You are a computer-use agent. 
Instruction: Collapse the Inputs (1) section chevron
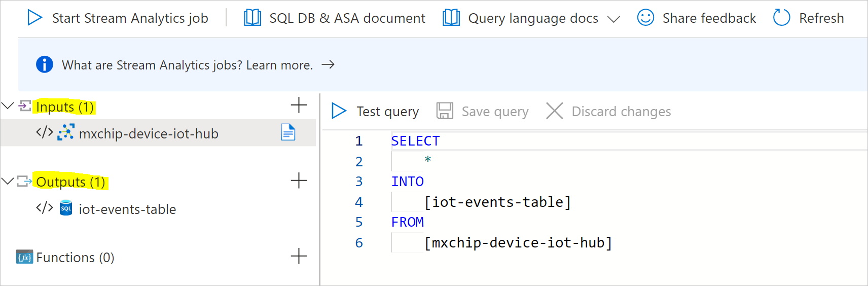(8, 106)
